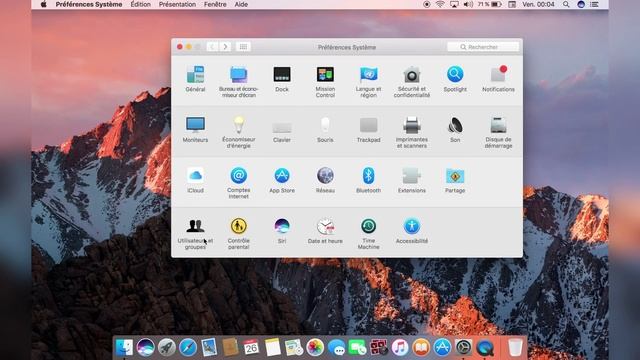The image size is (640, 360).
Task: Open iBooks from the Dock
Action: pyautogui.click(x=421, y=348)
